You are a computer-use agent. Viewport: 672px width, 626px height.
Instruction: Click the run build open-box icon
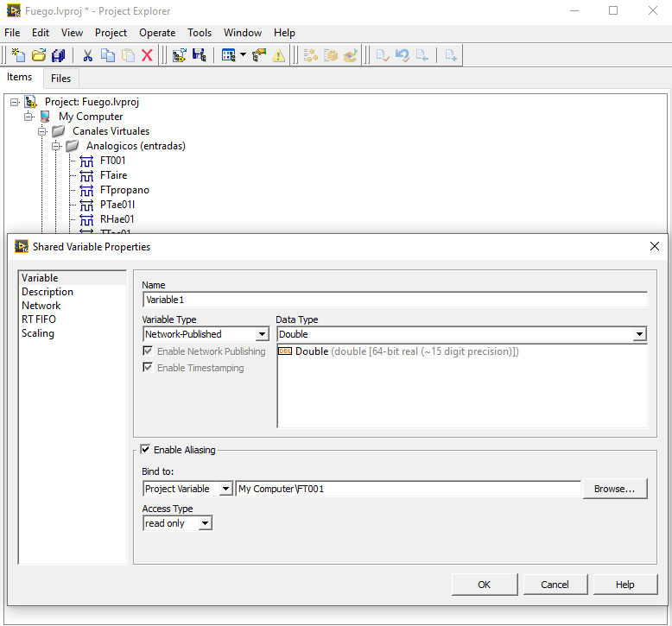351,55
